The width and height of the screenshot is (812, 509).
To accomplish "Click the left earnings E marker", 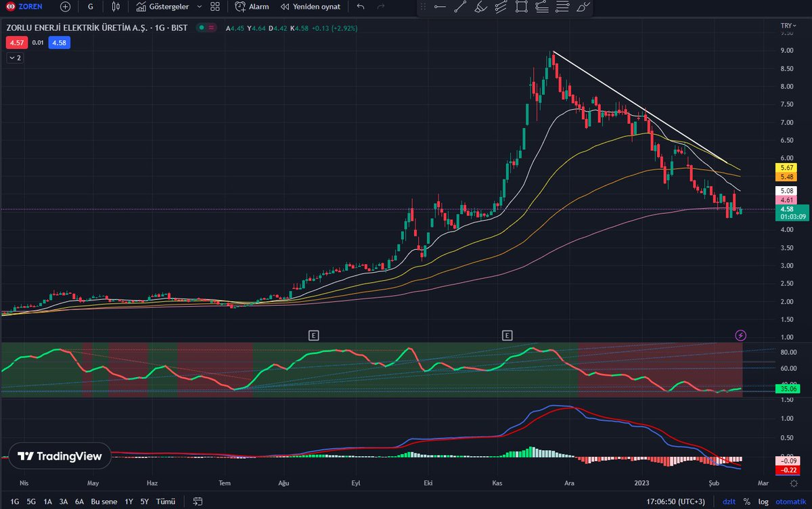I will pos(313,334).
